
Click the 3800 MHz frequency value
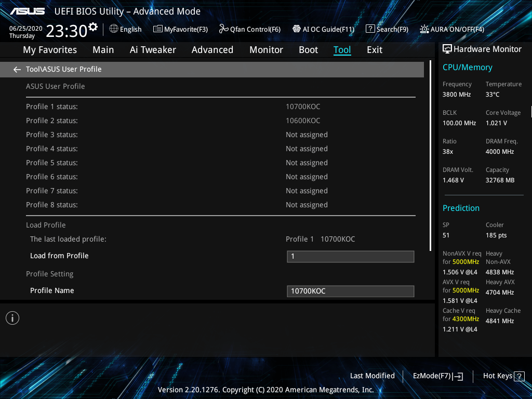[457, 95]
